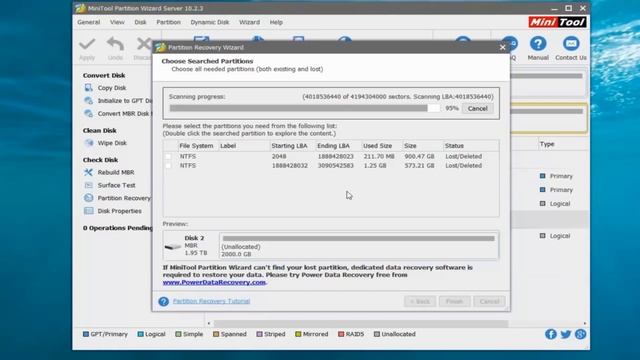Click the blue help question mark icon
The width and height of the screenshot is (640, 360).
tap(164, 301)
